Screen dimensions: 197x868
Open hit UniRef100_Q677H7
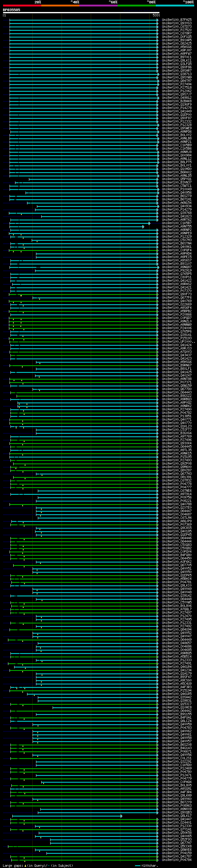click(x=177, y=843)
